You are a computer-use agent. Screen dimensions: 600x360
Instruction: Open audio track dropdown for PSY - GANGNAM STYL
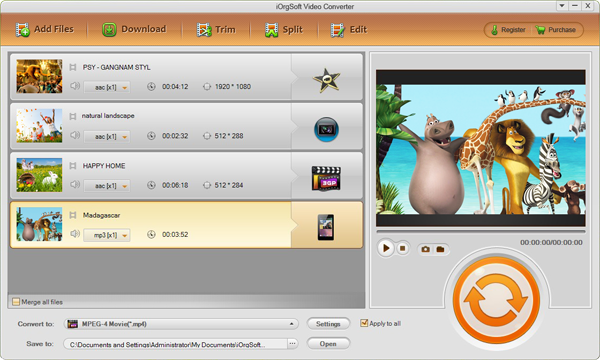(x=107, y=87)
